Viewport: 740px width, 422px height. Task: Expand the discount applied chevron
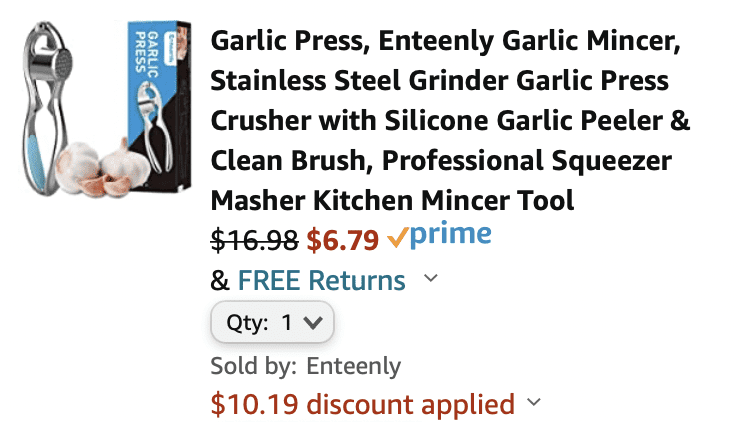(533, 402)
